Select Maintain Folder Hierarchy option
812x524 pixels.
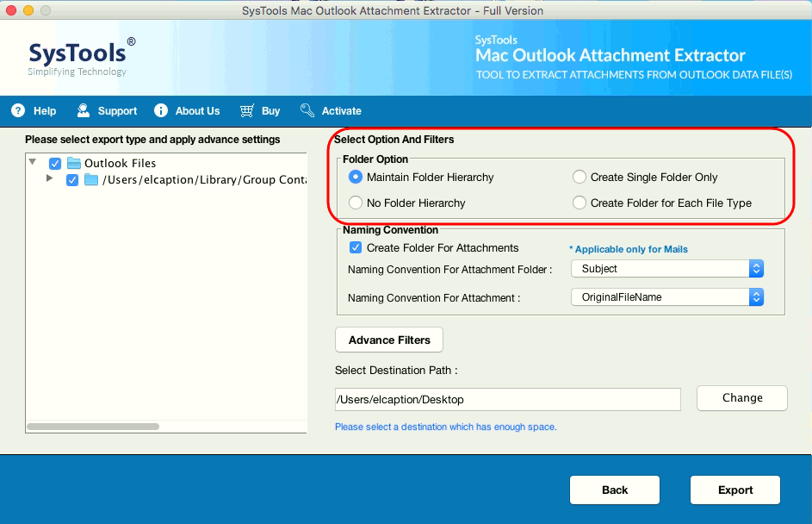(x=356, y=178)
